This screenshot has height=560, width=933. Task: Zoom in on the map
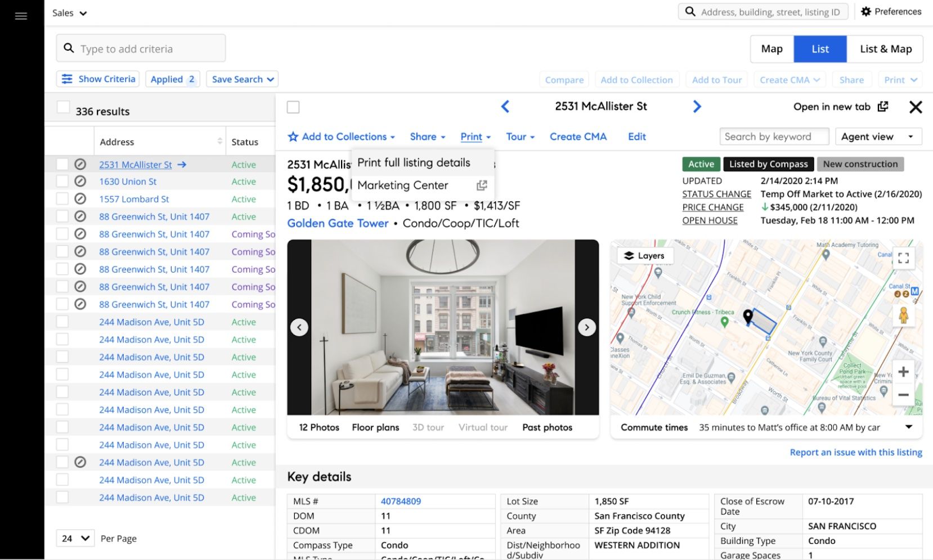(903, 372)
